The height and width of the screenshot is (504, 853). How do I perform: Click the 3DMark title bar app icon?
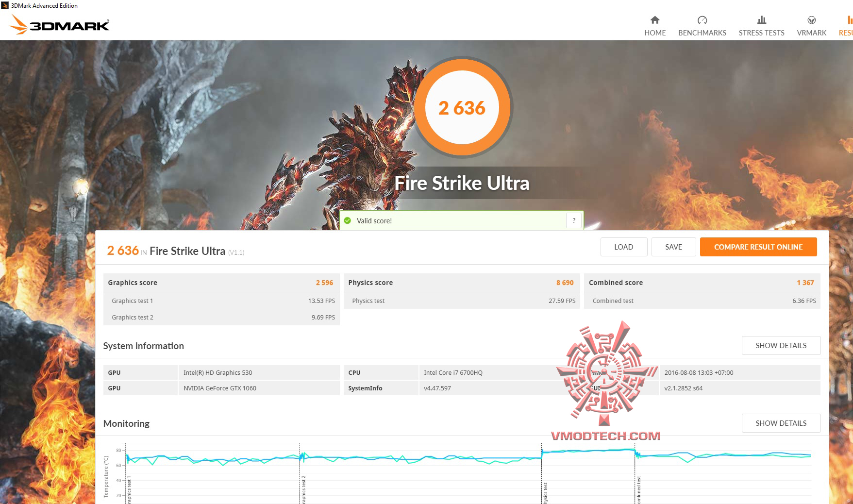(5, 5)
